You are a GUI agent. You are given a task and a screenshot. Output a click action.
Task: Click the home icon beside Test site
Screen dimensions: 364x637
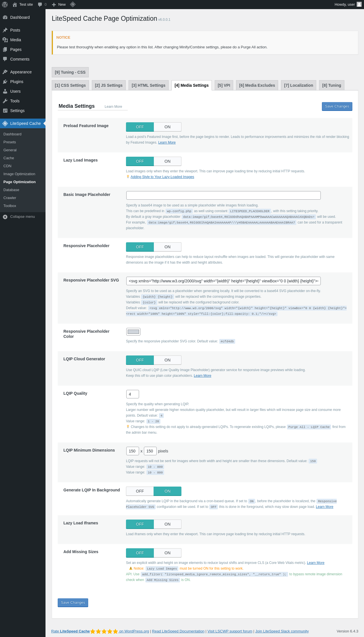click(x=15, y=5)
